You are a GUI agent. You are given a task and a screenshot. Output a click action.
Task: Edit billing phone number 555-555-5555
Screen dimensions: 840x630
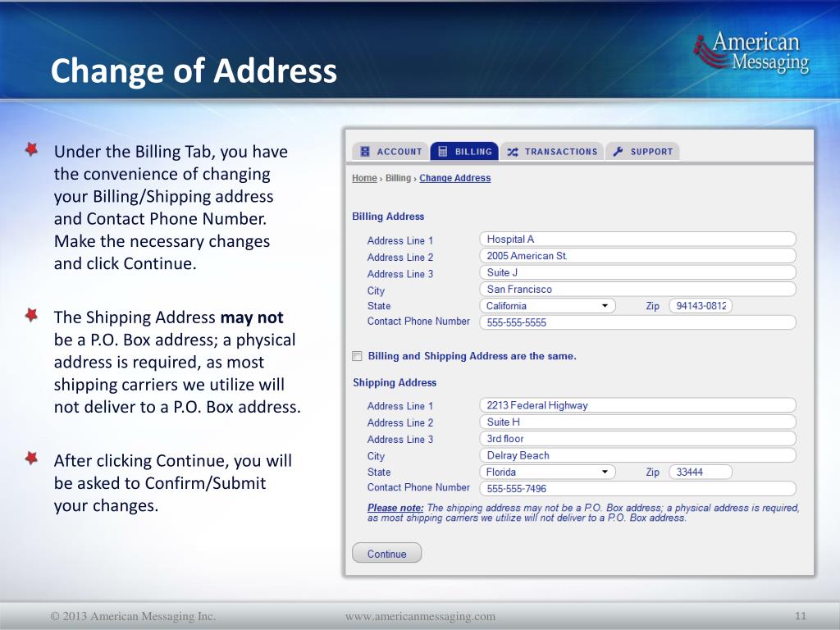(x=637, y=322)
